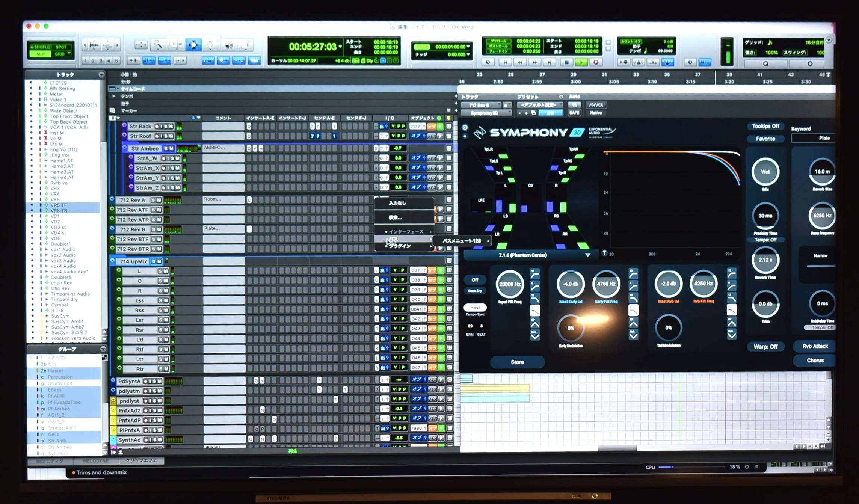Image resolution: width=859 pixels, height=504 pixels.
Task: Click the Favorite button
Action: 765,139
